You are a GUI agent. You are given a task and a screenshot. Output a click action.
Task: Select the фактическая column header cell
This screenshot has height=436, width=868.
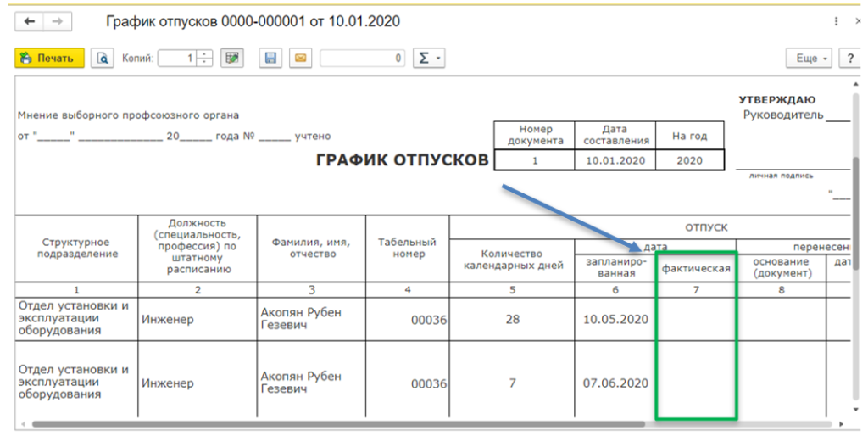[696, 268]
